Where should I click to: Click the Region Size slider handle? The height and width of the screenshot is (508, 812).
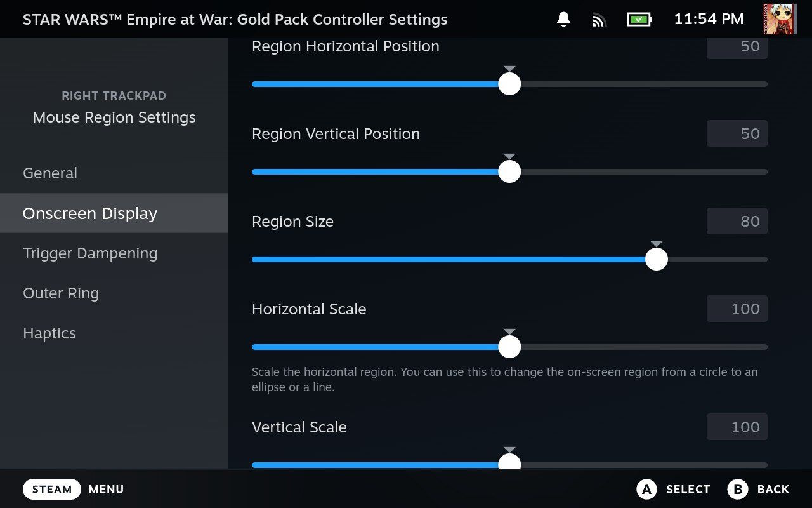point(657,259)
